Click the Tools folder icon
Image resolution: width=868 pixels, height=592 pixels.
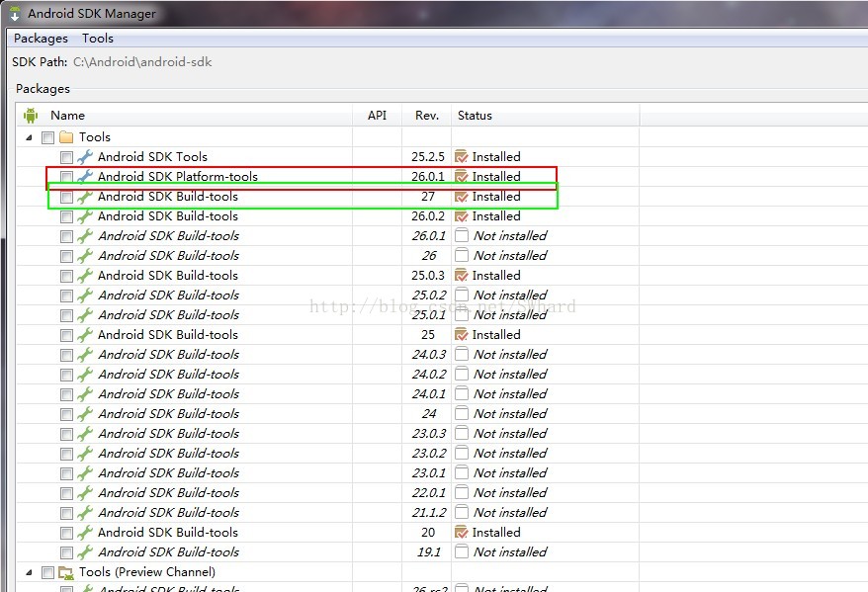tap(66, 137)
